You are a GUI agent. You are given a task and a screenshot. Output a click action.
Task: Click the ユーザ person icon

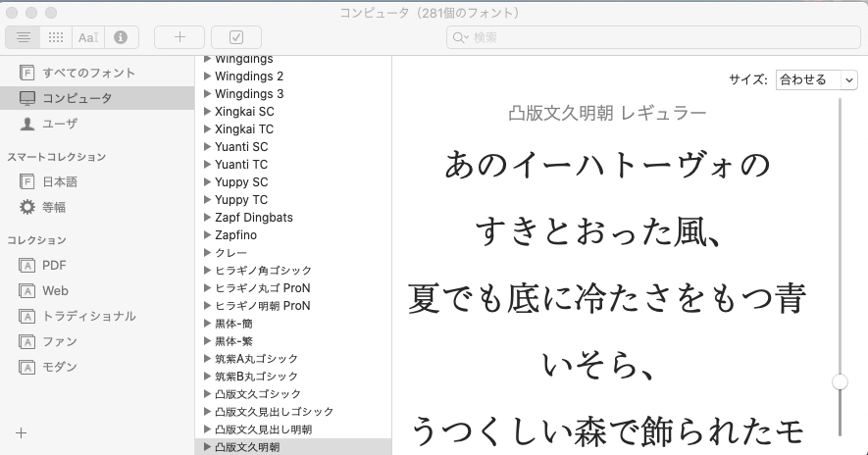coord(26,124)
